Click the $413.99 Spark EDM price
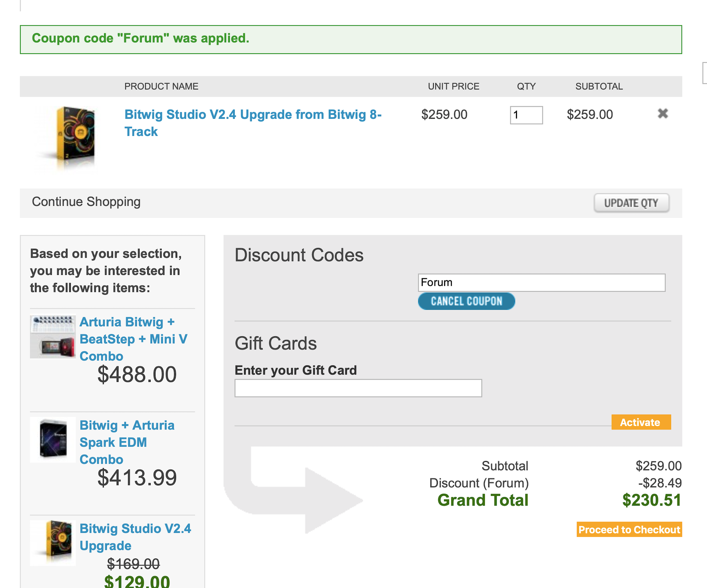 [x=137, y=478]
